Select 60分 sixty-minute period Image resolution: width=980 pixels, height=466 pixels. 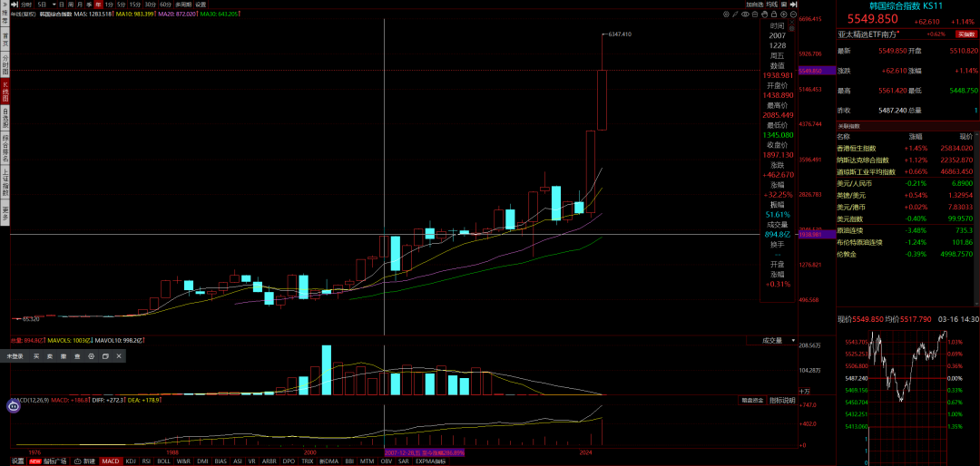[x=166, y=5]
